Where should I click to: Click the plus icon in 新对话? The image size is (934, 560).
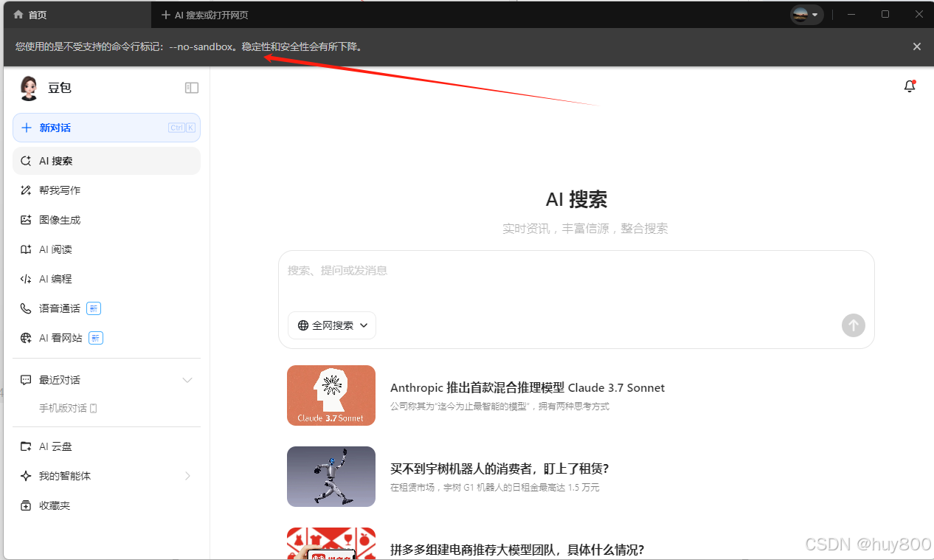pos(27,128)
